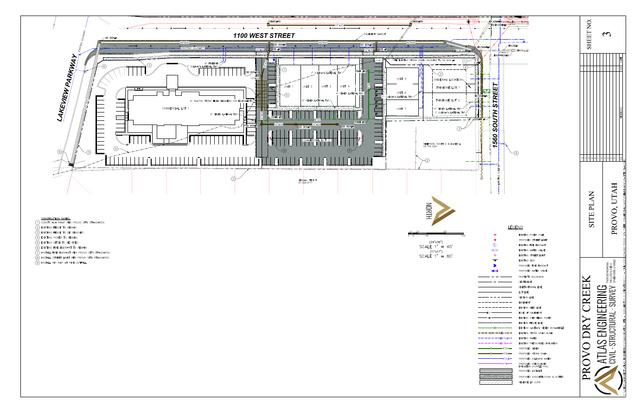Click the 'LEGEND' heading
Viewport: 640px width, 404px height.
coord(515,227)
